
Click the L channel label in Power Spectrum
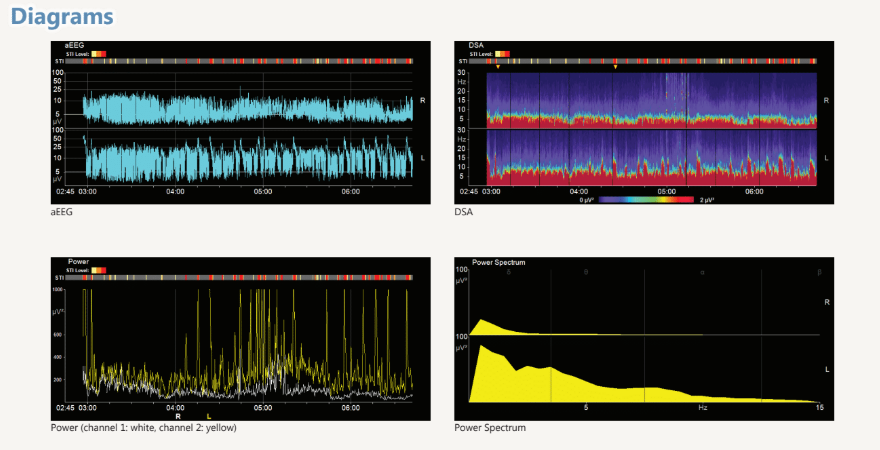826,369
